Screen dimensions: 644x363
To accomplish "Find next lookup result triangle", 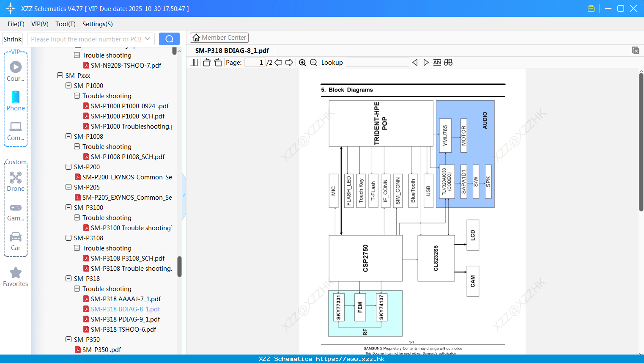I will 426,63.
